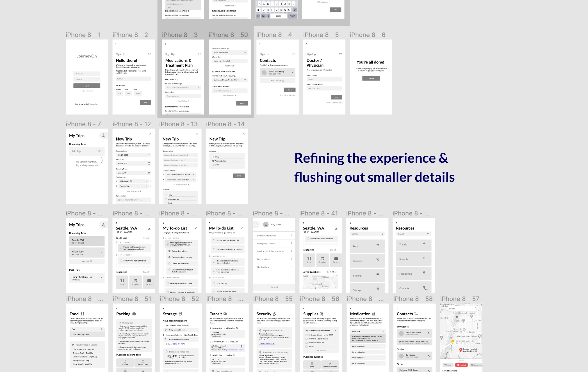Toggle Water Activities checkbox in New Trip

[x=213, y=161]
